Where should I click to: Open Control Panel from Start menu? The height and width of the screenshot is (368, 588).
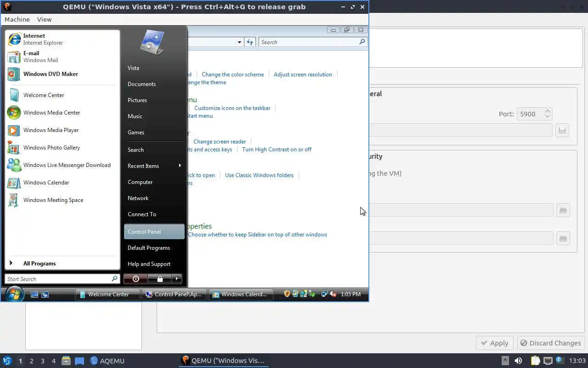(154, 232)
